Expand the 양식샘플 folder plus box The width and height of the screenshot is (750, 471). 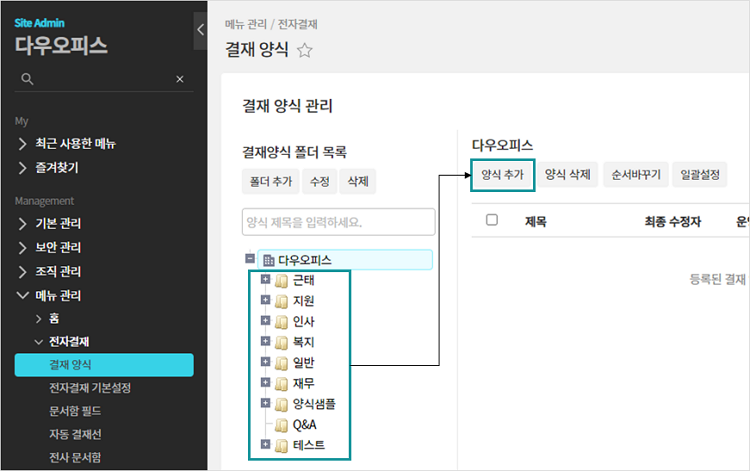(265, 403)
